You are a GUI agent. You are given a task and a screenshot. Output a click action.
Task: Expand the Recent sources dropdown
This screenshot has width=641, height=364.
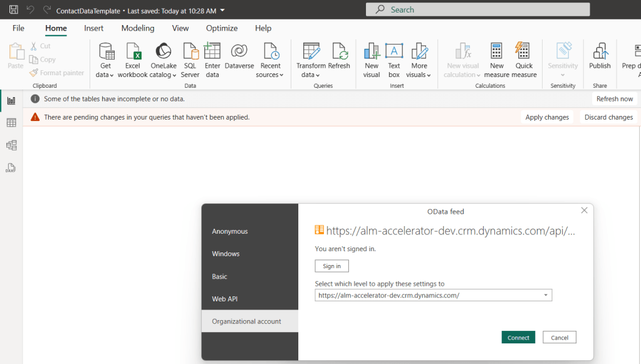[270, 75]
